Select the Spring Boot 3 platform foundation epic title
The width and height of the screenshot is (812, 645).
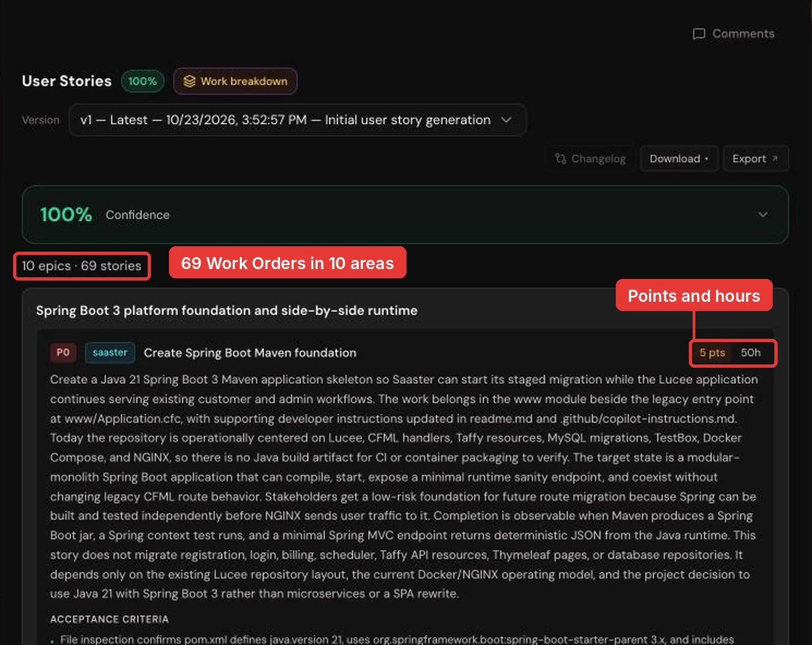pyautogui.click(x=227, y=311)
